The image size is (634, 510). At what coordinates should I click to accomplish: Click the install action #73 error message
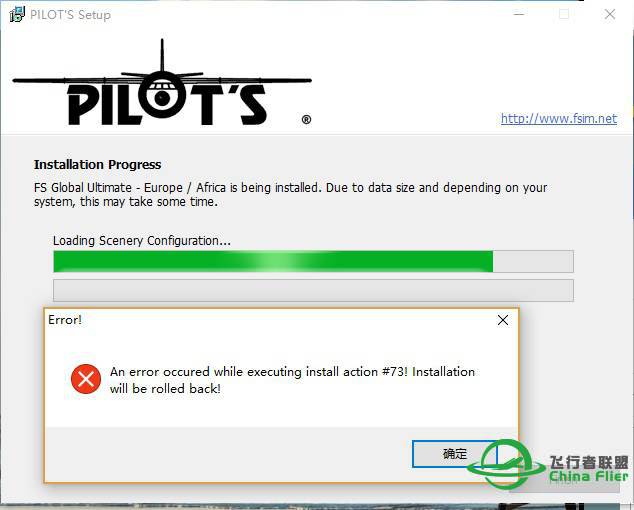292,380
